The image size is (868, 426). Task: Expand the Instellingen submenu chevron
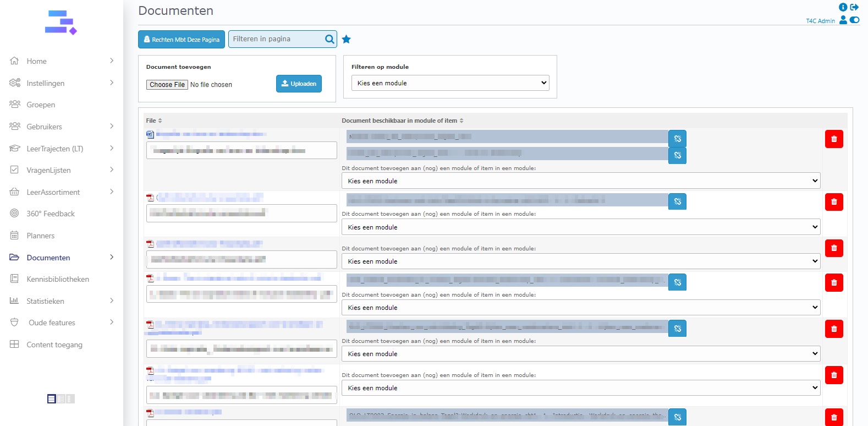(112, 83)
